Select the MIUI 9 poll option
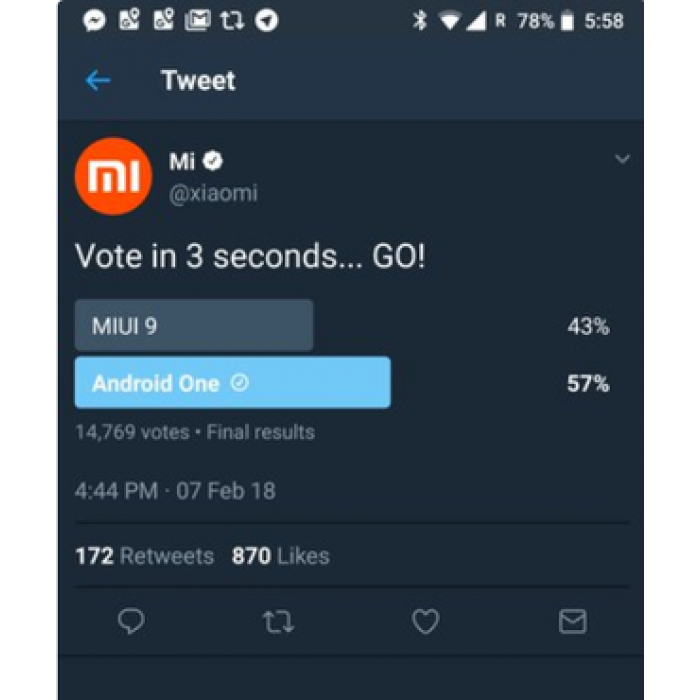 [x=194, y=326]
